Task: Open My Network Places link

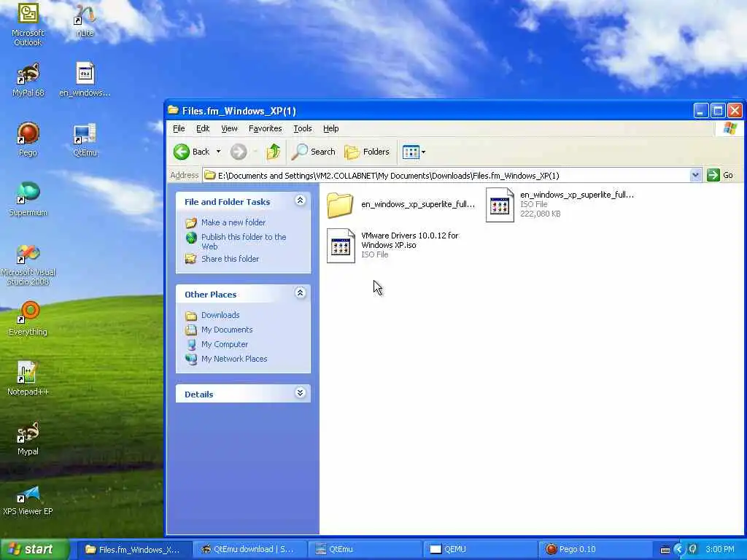Action: [x=234, y=359]
